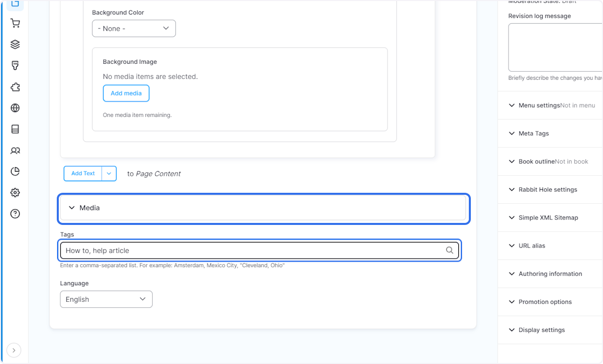
Task: Select the shopping cart Commerce icon
Action: (x=15, y=23)
